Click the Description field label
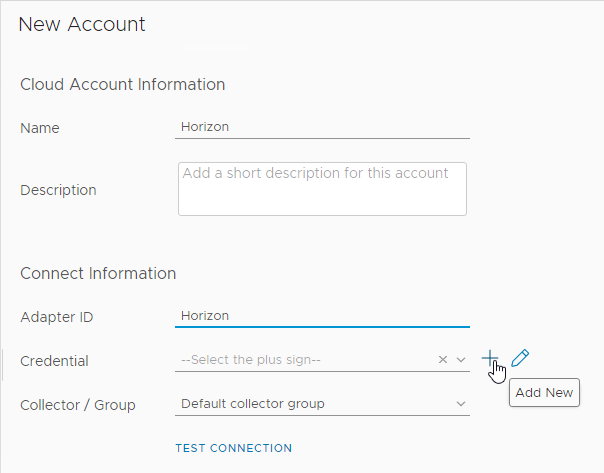Screen dimensions: 604x473 tap(58, 190)
